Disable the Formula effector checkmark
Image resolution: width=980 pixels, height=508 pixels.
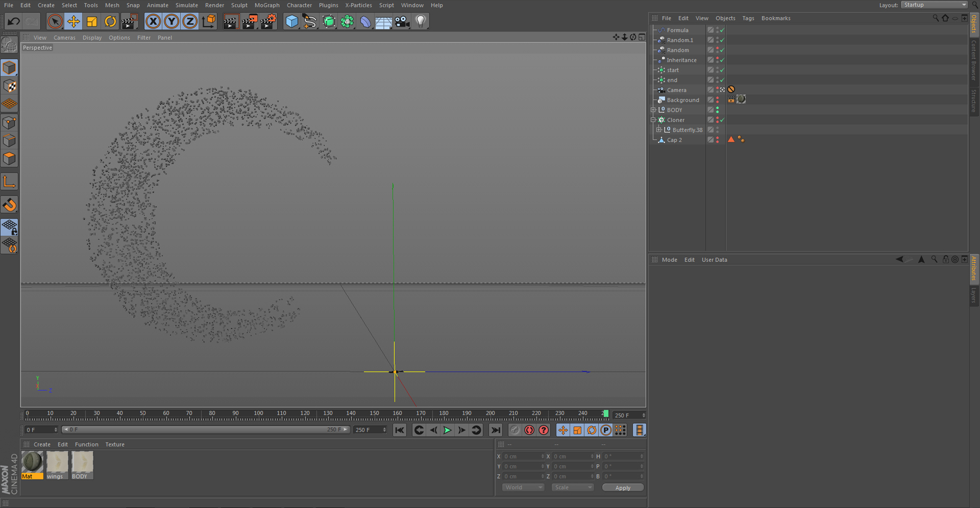(722, 31)
